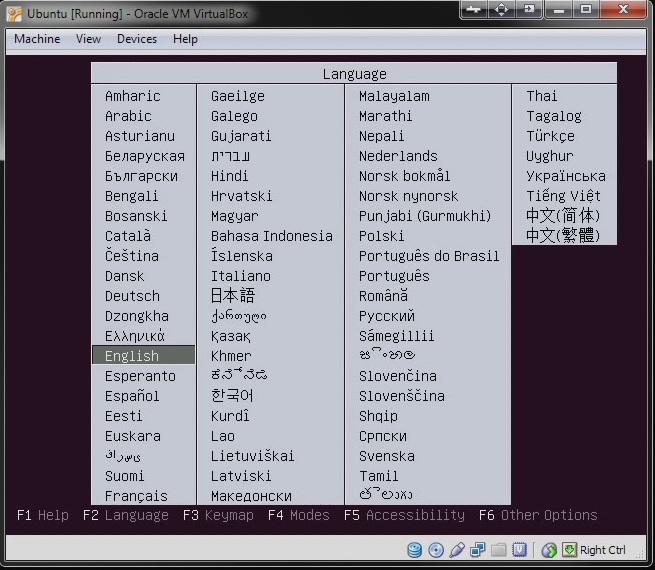655x570 pixels.
Task: Choose Bengali language
Action: [131, 196]
